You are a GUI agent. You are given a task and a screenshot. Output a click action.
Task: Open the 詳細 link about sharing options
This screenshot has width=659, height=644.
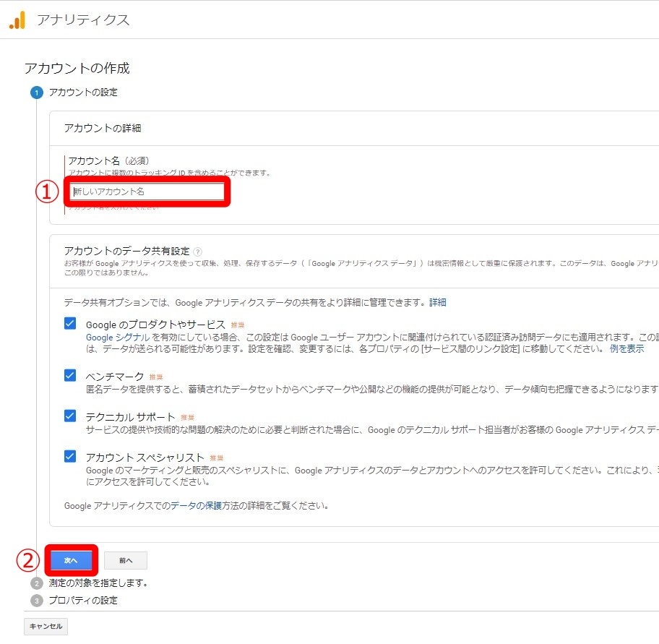pyautogui.click(x=436, y=302)
